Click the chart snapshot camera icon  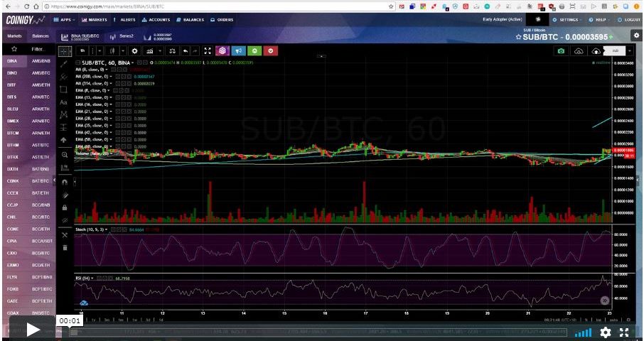561,51
